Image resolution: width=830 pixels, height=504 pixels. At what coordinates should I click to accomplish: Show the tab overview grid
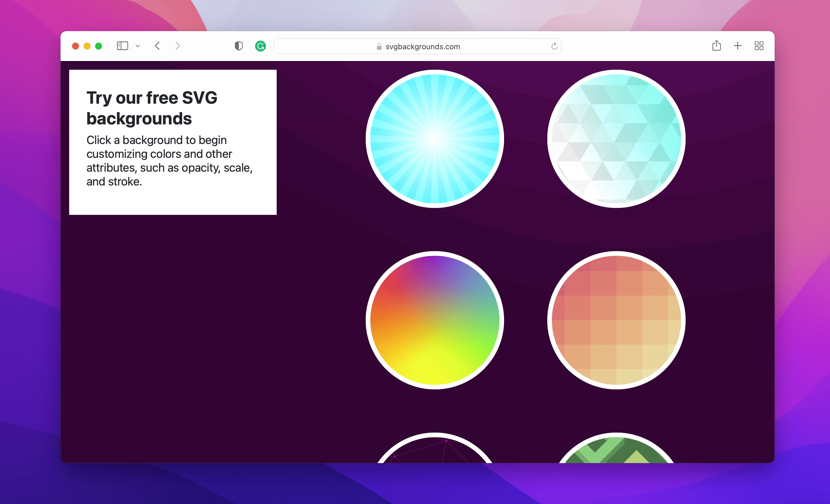[x=759, y=46]
